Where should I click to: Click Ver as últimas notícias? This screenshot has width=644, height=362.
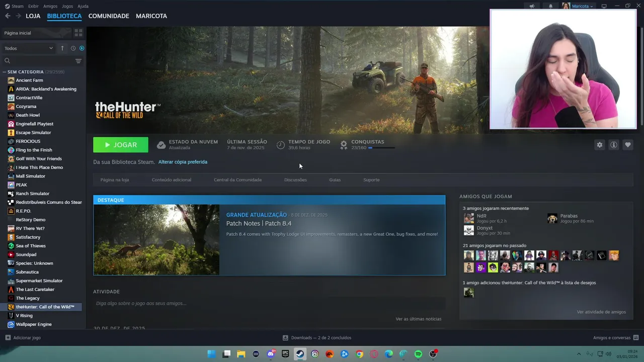[419, 319]
